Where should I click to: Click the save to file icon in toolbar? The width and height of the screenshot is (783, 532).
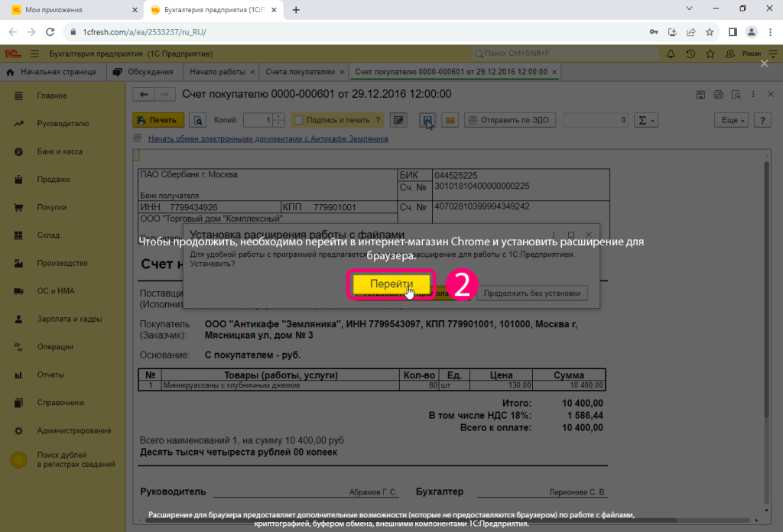point(427,120)
